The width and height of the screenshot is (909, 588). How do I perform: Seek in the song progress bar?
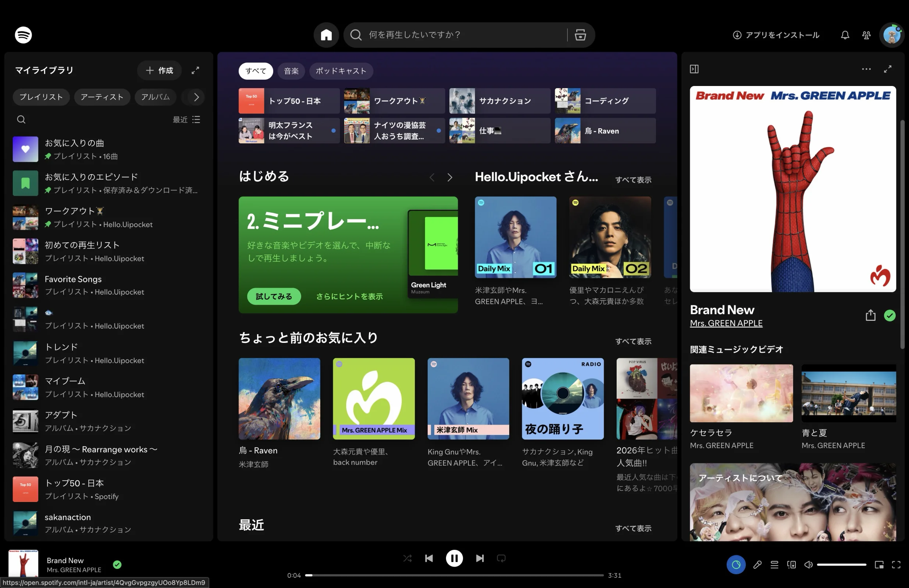tap(454, 575)
